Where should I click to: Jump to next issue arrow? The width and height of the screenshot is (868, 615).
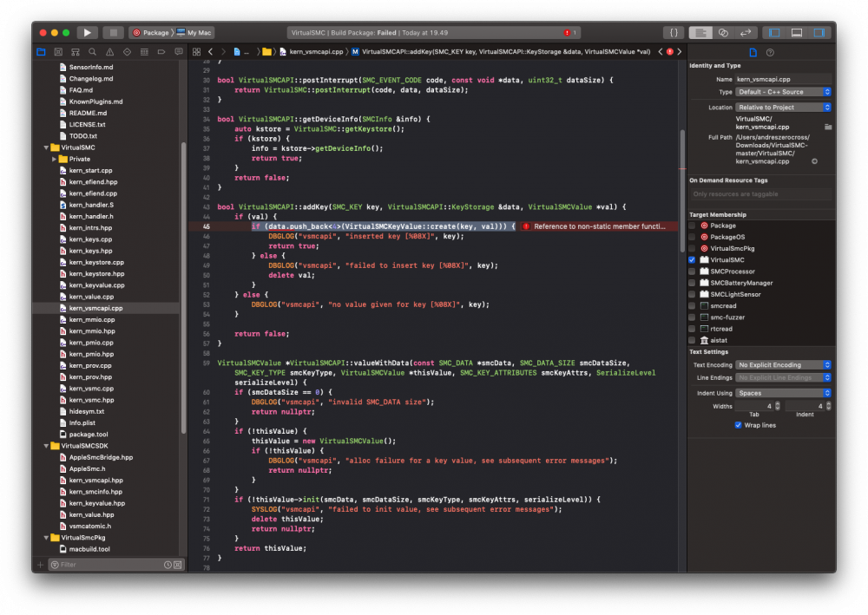(680, 52)
